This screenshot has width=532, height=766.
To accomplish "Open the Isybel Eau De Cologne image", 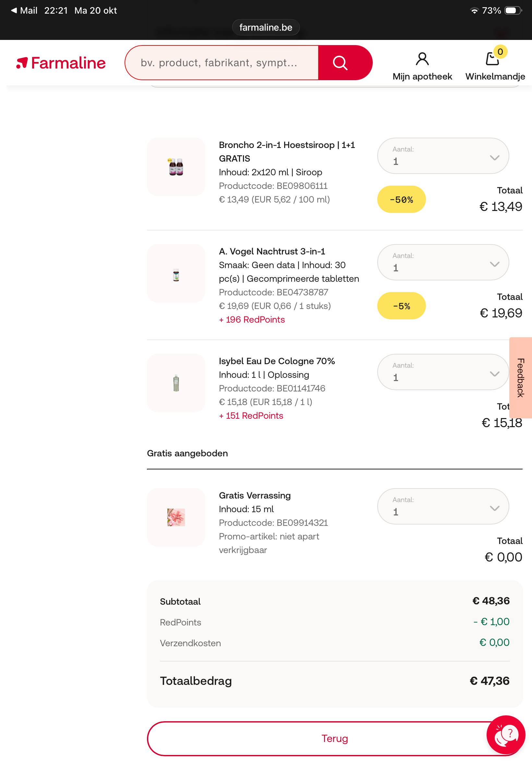I will pyautogui.click(x=176, y=383).
